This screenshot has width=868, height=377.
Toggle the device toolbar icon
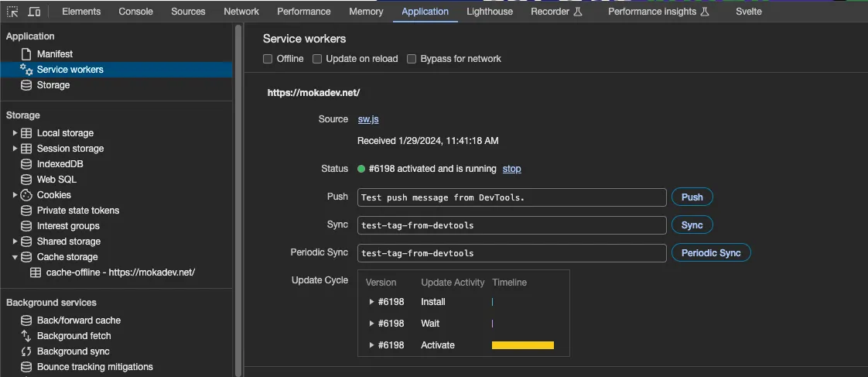point(34,12)
